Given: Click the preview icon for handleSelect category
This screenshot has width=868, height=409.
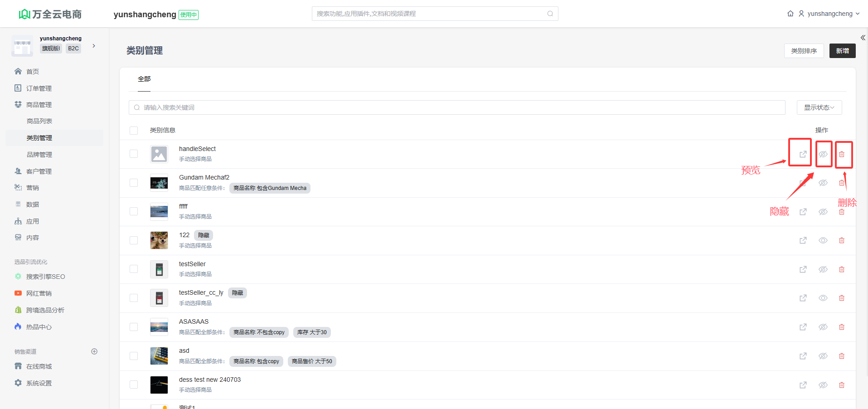Looking at the screenshot, I should coord(803,154).
